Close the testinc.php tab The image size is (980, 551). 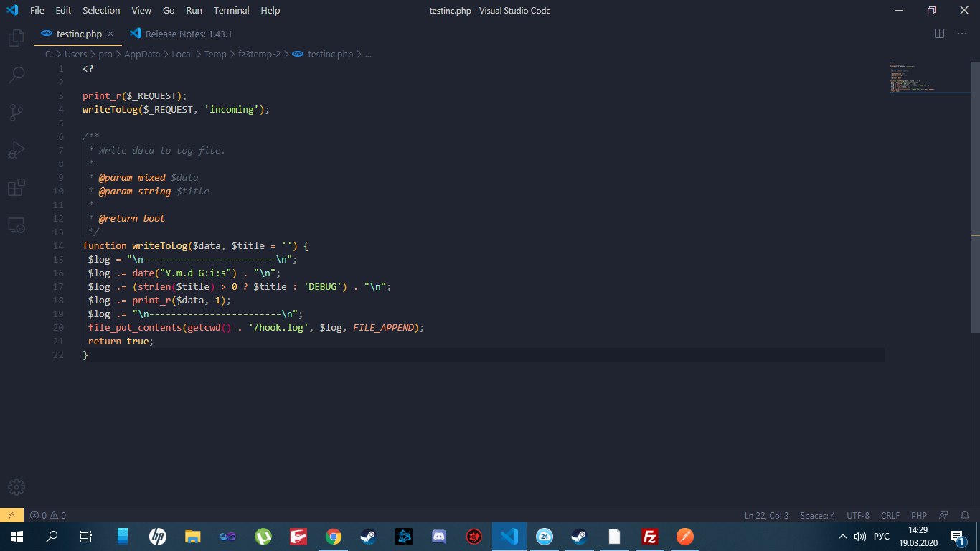coord(110,34)
